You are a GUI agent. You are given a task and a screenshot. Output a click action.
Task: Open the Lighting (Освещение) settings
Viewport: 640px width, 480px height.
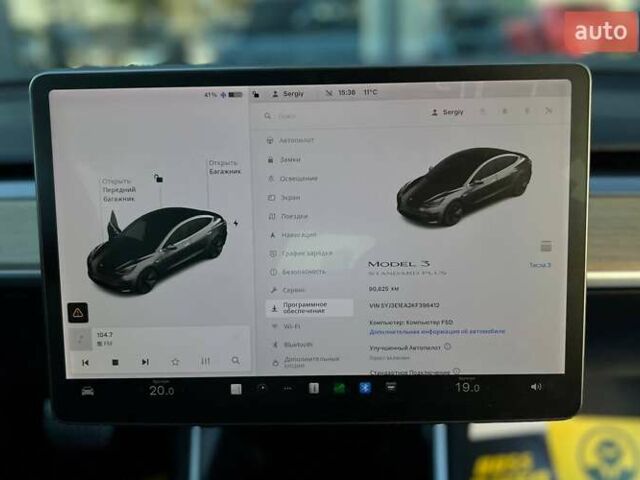(293, 178)
